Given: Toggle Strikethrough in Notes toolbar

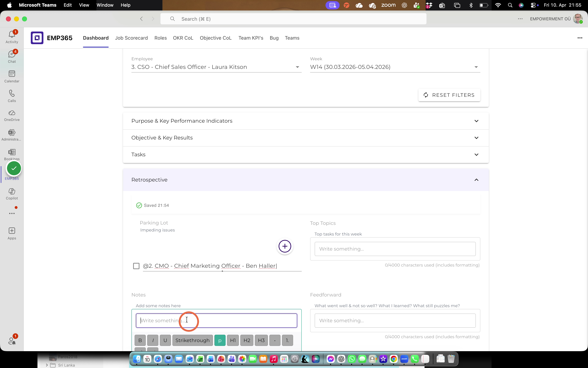Looking at the screenshot, I should tap(192, 340).
